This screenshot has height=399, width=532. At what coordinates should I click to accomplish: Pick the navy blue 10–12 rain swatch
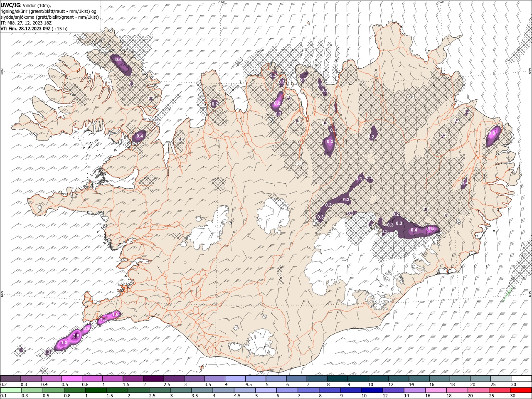tap(372, 390)
